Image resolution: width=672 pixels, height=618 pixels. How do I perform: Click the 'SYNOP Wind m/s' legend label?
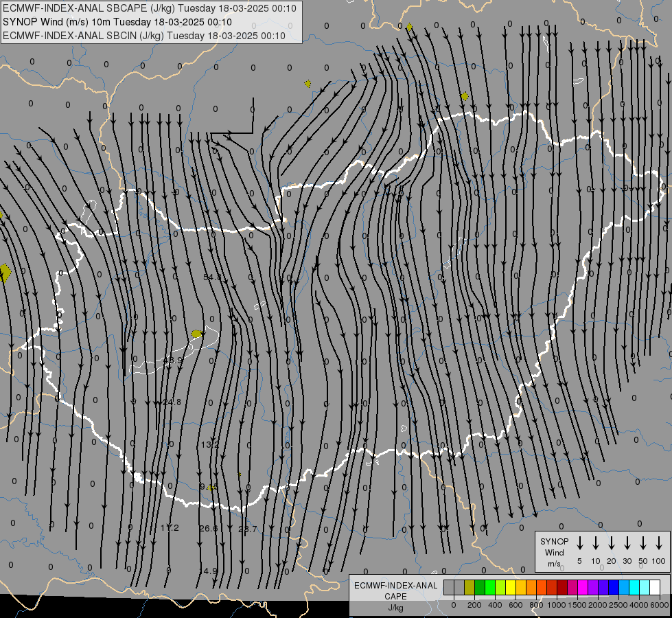554,552
